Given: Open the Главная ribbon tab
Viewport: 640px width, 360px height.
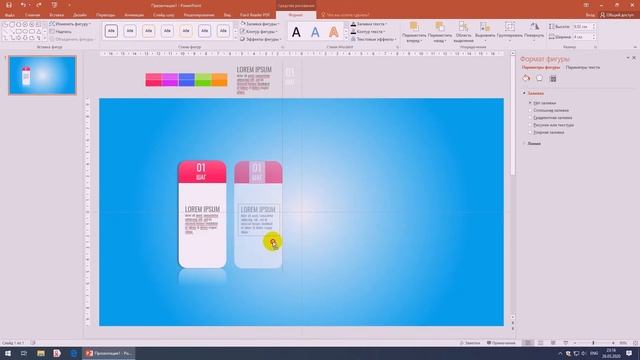Looking at the screenshot, I should tap(32, 15).
